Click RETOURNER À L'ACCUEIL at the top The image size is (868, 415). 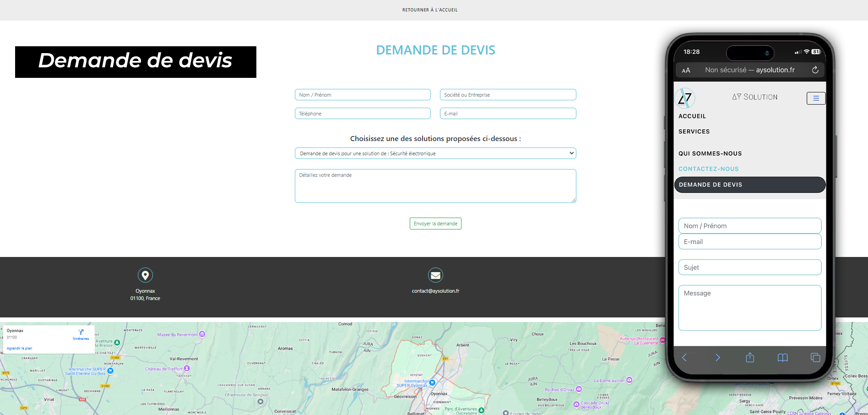click(x=429, y=9)
